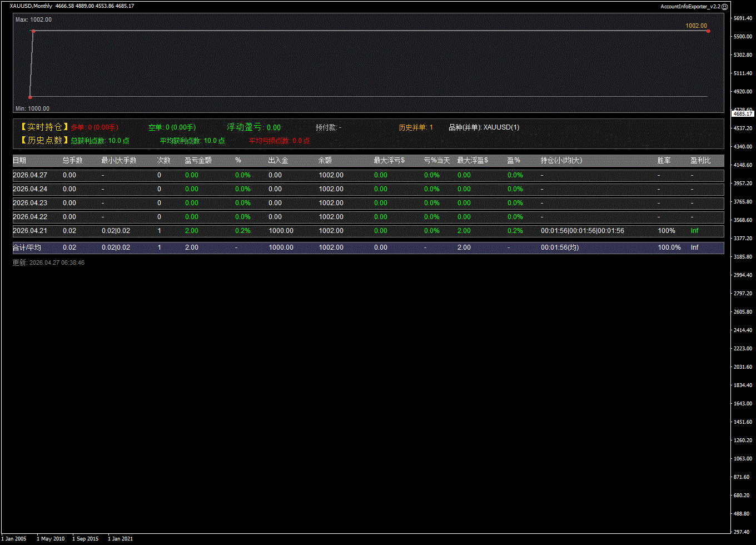This screenshot has width=756, height=545.
Task: Select the 2026.04.21 date row
Action: coord(30,231)
